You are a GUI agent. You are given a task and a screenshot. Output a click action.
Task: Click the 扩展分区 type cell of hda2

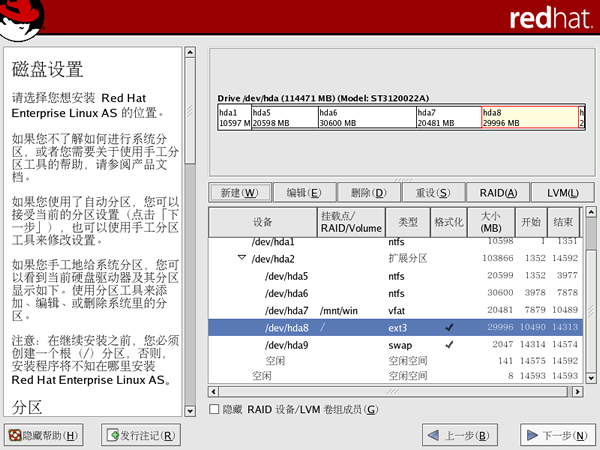coord(408,258)
